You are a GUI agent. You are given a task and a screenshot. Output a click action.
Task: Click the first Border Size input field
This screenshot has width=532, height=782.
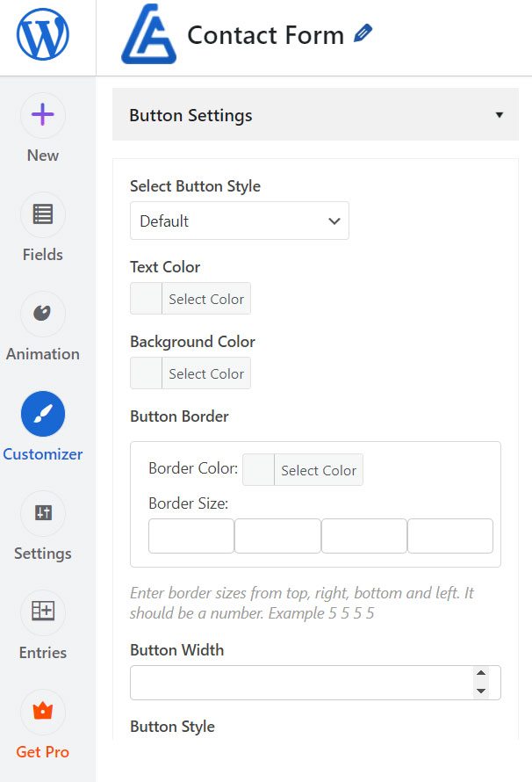191,536
